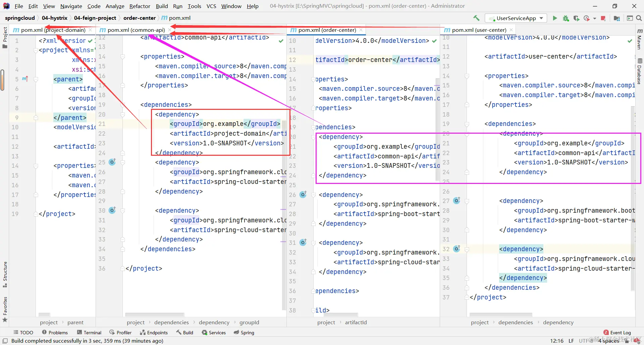Collapse properties fold at line 14 in user-center
Image resolution: width=644 pixels, height=345 pixels.
(x=467, y=76)
